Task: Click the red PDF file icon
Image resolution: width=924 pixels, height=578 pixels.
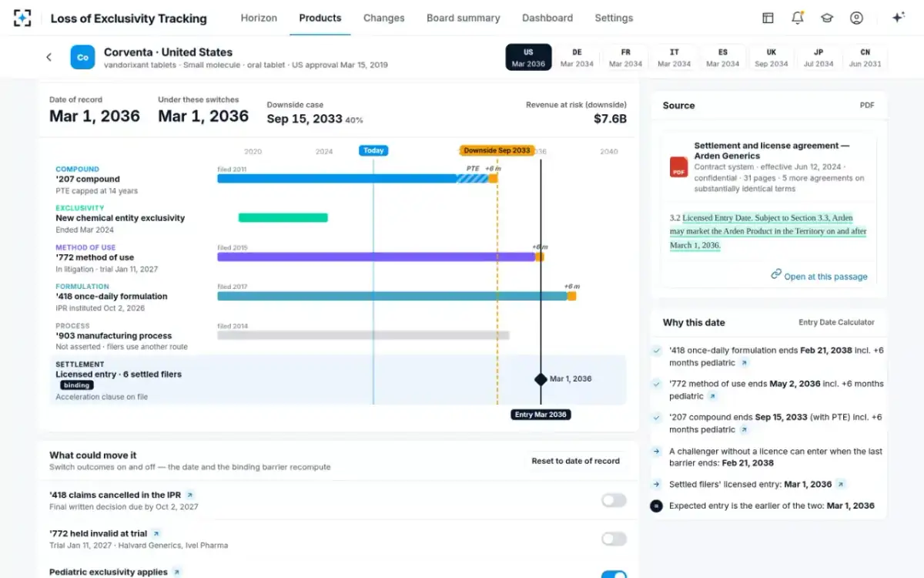Action: click(678, 167)
